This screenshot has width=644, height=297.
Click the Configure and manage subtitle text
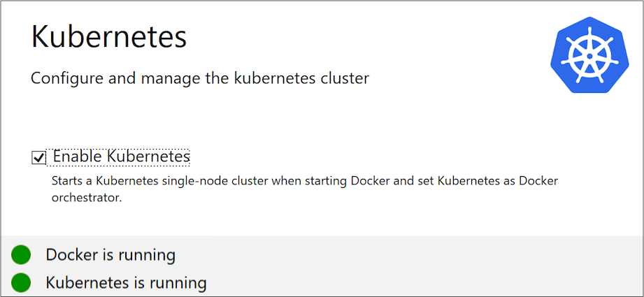pyautogui.click(x=199, y=78)
